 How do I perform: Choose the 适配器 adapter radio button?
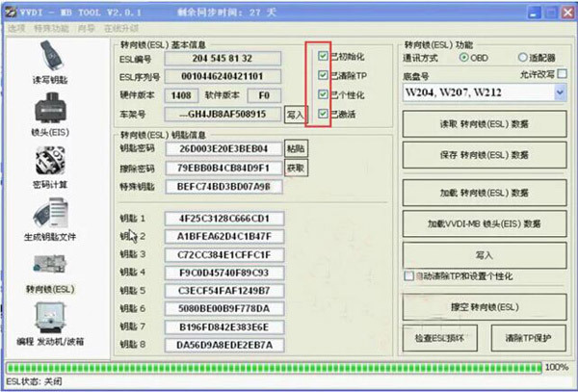(x=523, y=57)
